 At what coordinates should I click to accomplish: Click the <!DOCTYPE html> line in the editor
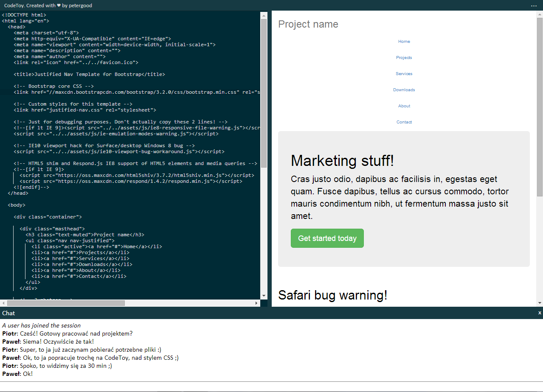(24, 15)
